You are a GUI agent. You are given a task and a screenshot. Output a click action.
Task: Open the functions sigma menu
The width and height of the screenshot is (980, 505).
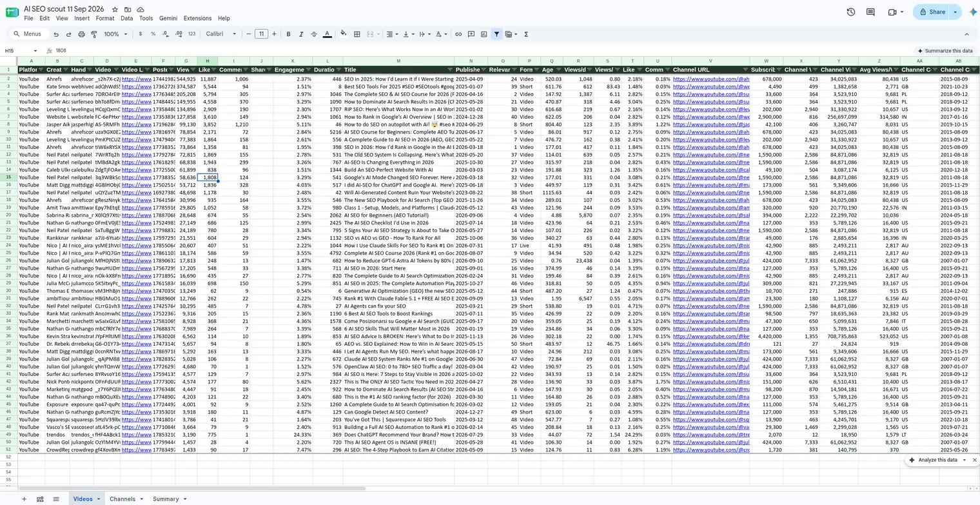point(526,34)
